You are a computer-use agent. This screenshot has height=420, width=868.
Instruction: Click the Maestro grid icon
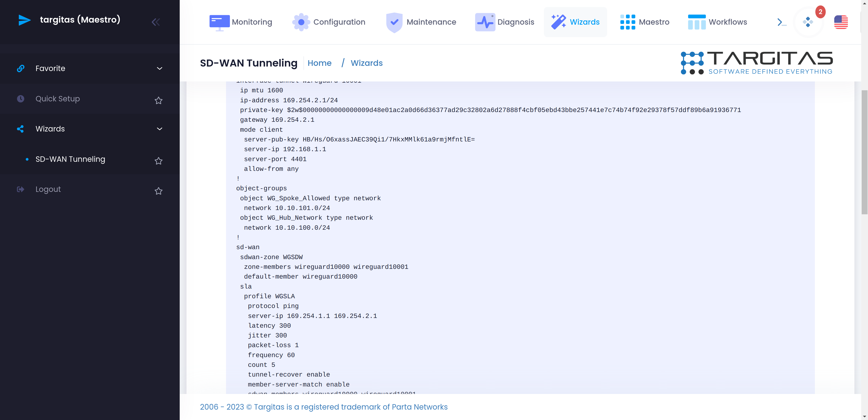[628, 22]
